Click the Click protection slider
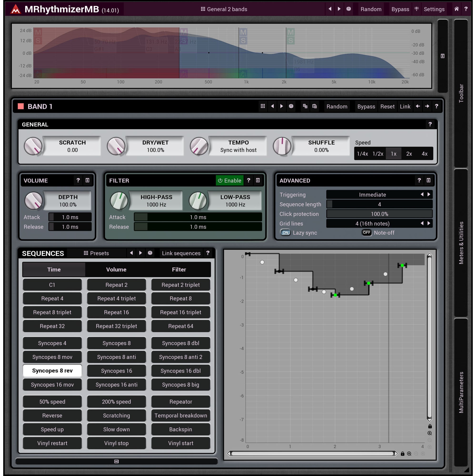476x476 pixels. point(379,214)
